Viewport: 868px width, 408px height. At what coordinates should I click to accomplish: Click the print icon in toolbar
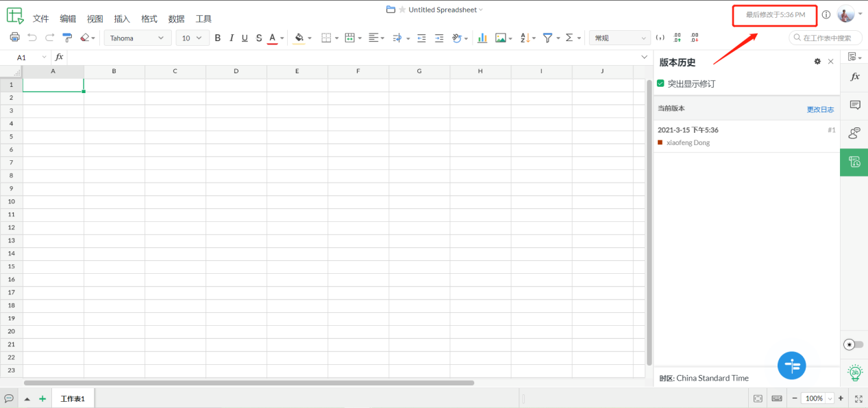tap(14, 38)
